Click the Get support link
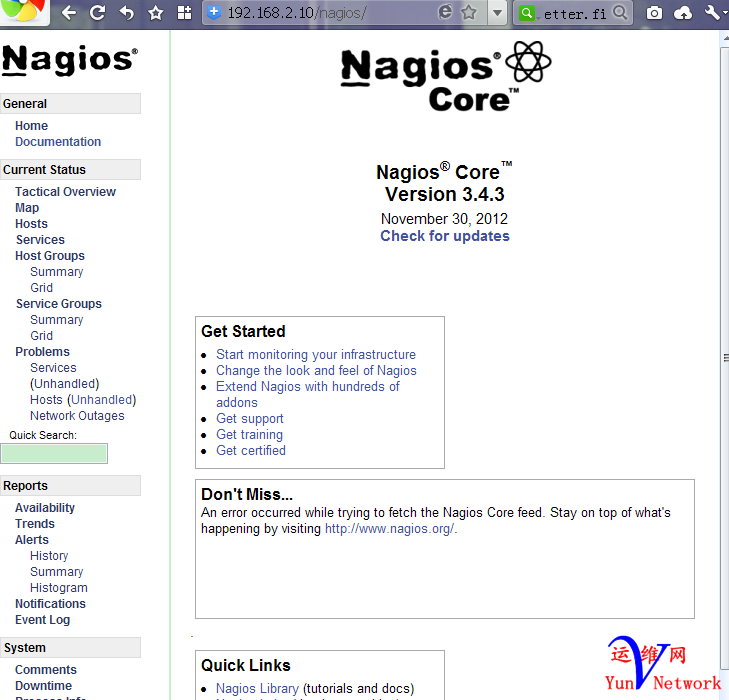 [250, 418]
